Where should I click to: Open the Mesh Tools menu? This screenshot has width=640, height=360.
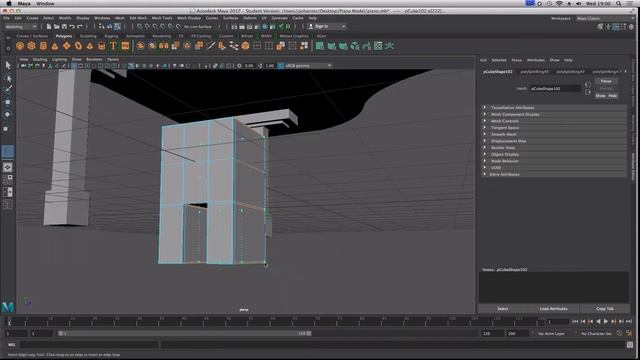162,18
